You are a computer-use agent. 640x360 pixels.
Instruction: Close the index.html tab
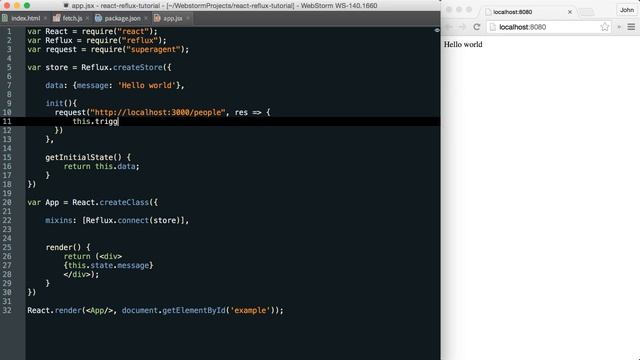tap(45, 18)
